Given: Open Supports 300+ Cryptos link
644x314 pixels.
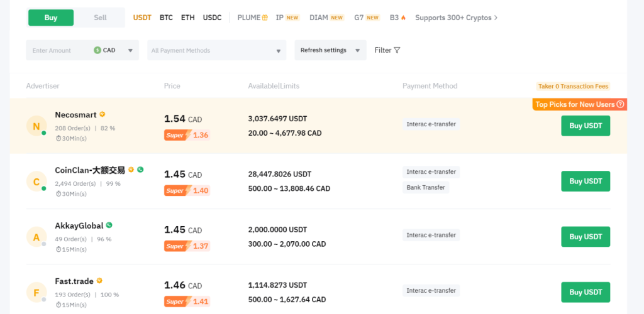Looking at the screenshot, I should 456,18.
